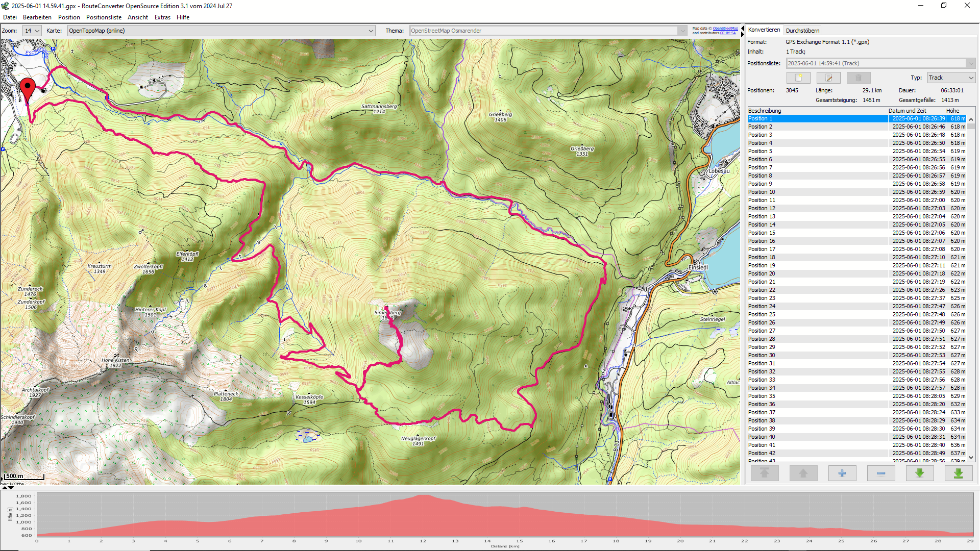Click the Einsiedl place label on map
This screenshot has width=980, height=551.
point(698,267)
